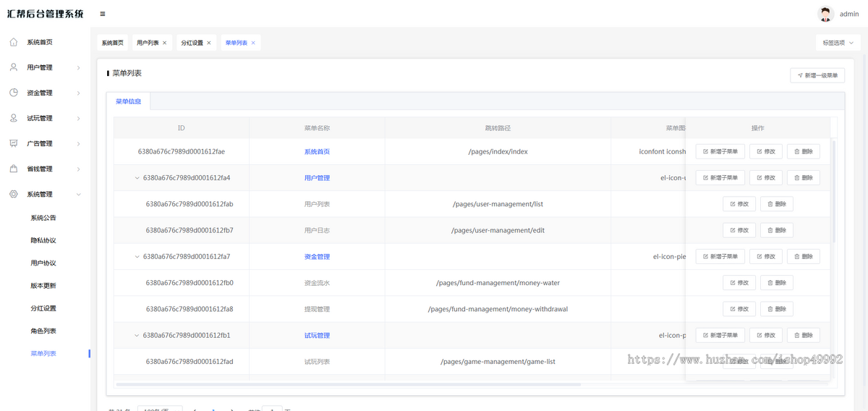Click path /pages/game-management/game-list
Image resolution: width=868 pixels, height=411 pixels.
(498, 362)
